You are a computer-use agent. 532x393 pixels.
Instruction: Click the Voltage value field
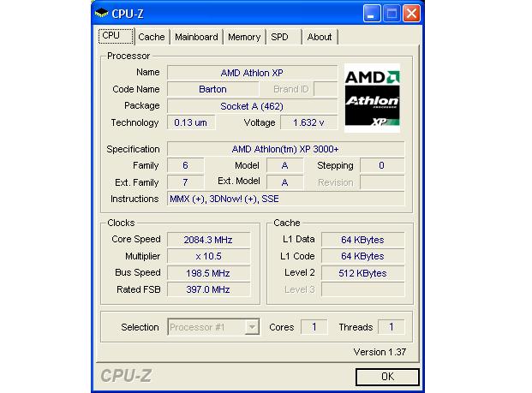point(309,122)
